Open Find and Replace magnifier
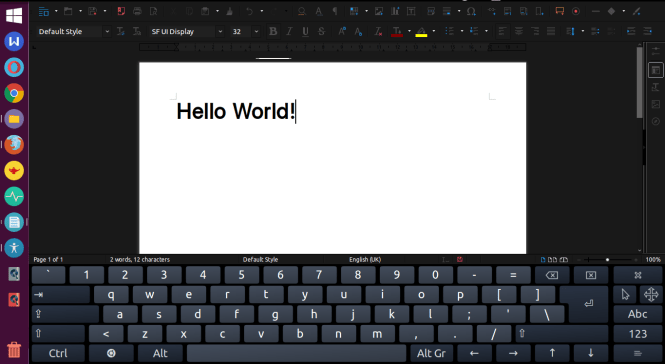The height and width of the screenshot is (364, 665). (302, 11)
